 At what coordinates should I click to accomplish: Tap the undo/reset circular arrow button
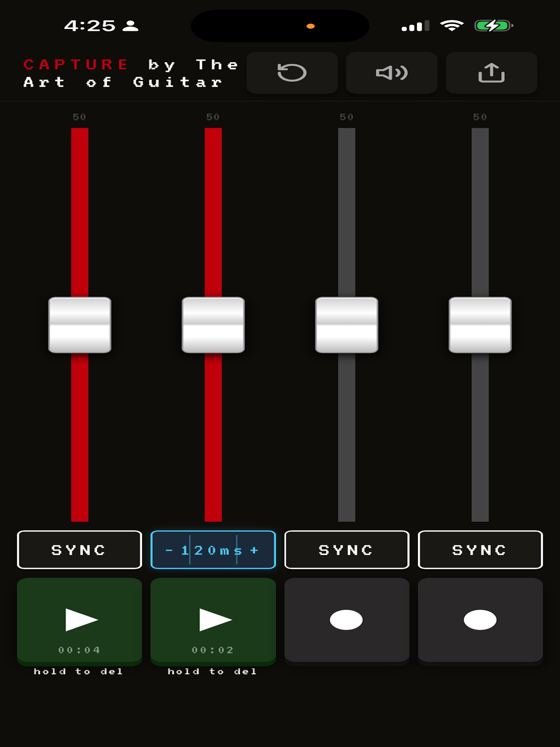click(x=292, y=72)
